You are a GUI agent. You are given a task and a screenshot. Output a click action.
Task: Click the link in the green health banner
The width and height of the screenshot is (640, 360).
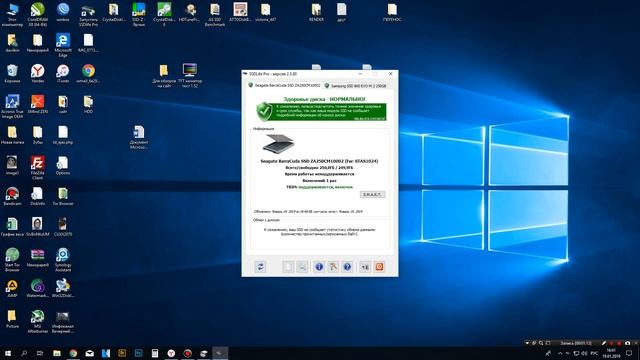pos(369,119)
